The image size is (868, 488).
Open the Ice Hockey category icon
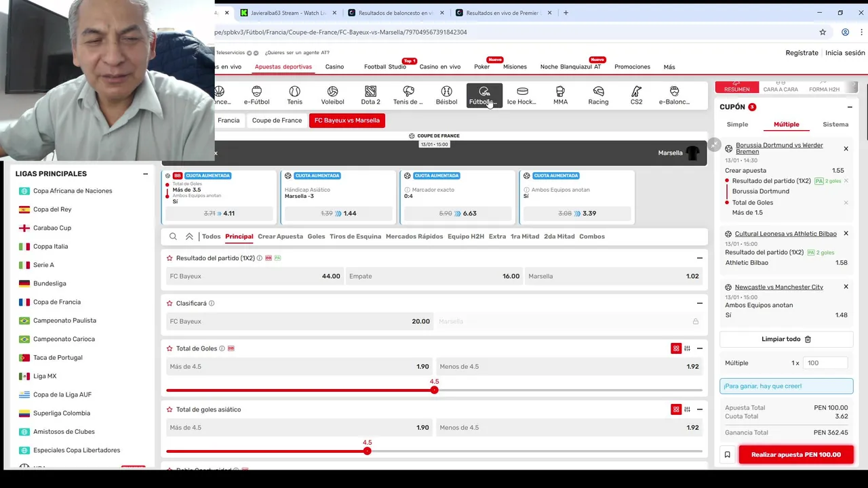pos(522,96)
